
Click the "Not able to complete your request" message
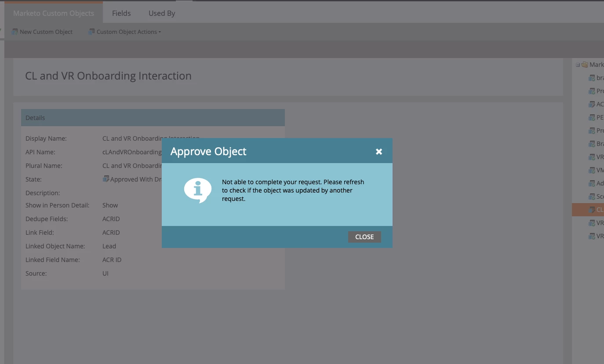[293, 190]
